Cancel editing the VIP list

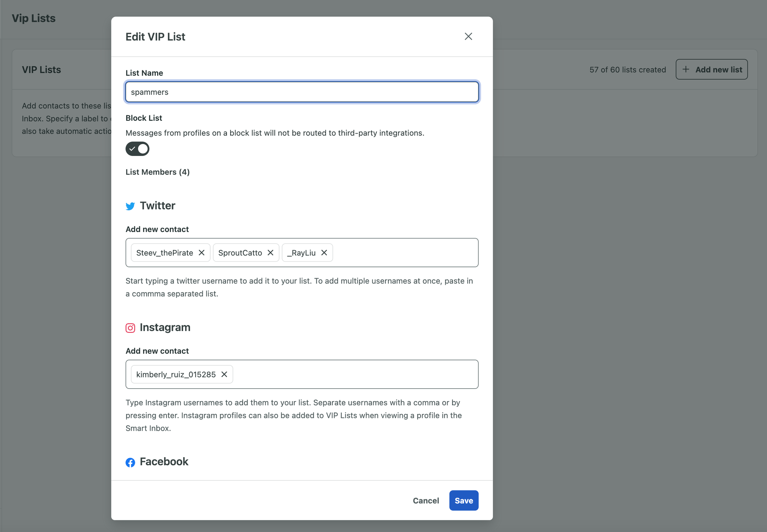click(426, 500)
